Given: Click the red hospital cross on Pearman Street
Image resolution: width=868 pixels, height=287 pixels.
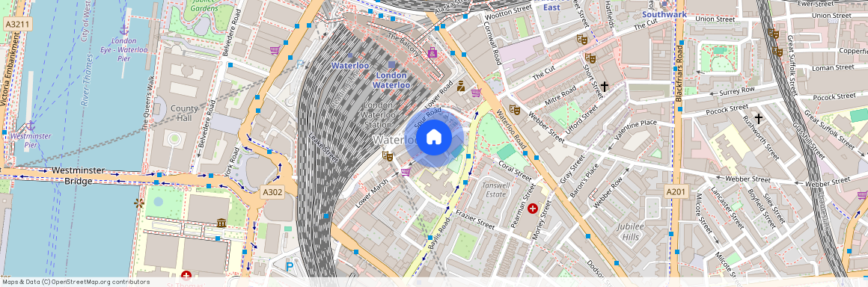Looking at the screenshot, I should 533,209.
